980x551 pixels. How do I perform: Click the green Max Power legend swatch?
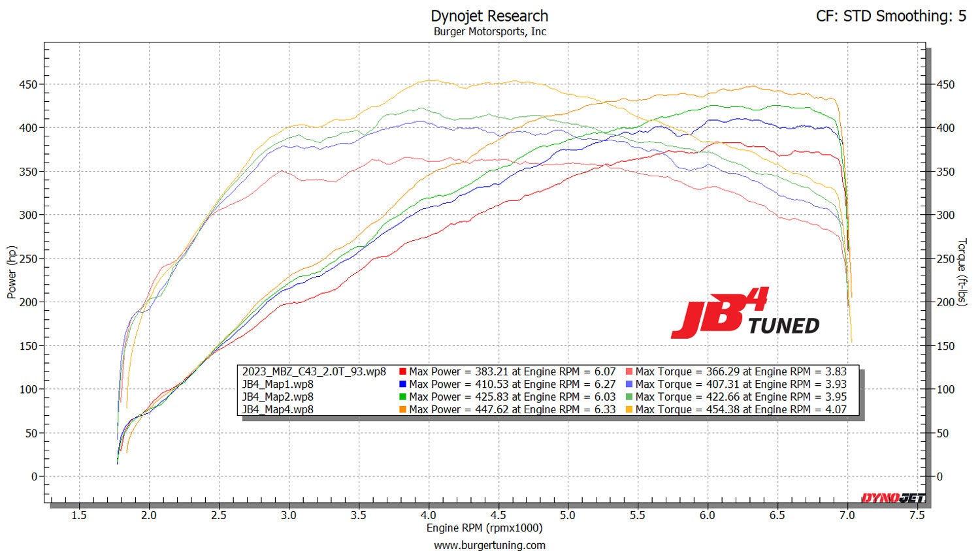click(x=402, y=397)
